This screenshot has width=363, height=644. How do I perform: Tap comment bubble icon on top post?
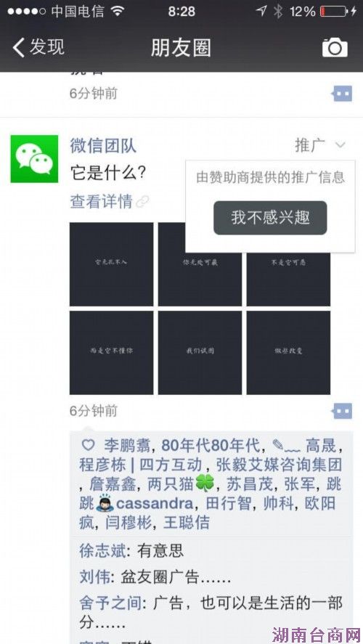coord(342,94)
